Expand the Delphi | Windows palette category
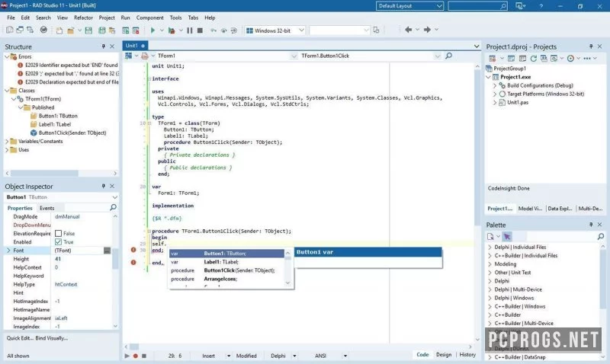 pyautogui.click(x=490, y=298)
